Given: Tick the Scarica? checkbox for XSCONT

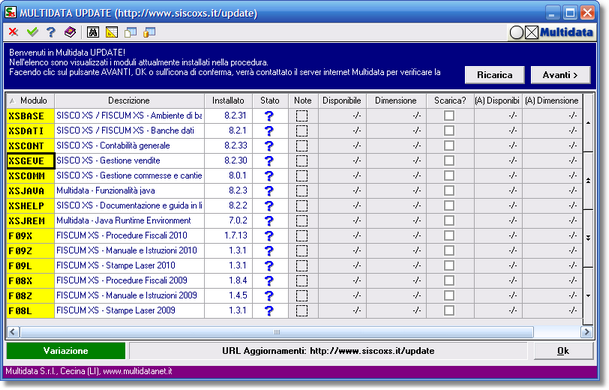Looking at the screenshot, I should coord(449,145).
